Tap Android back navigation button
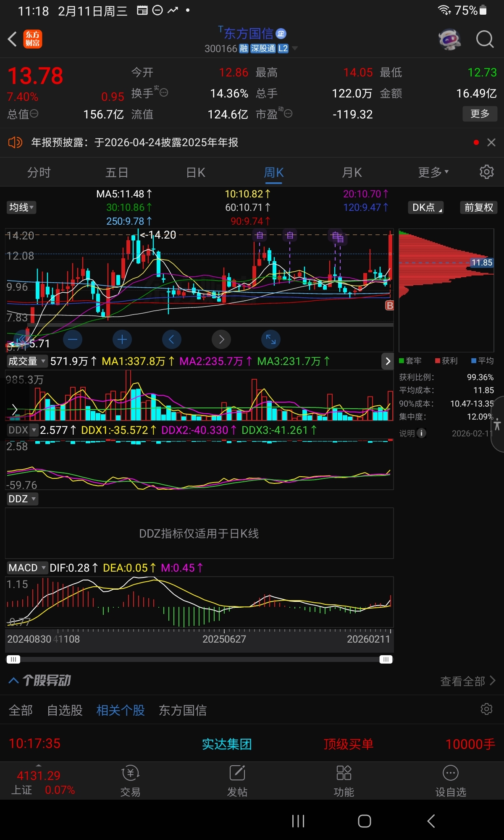The width and height of the screenshot is (504, 840). point(431,821)
